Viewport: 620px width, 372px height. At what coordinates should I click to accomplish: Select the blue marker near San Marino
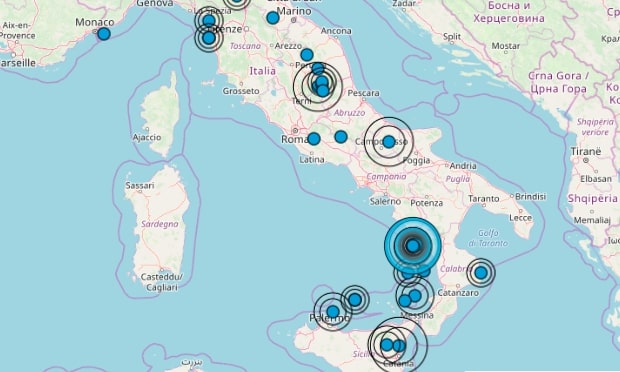click(x=273, y=18)
